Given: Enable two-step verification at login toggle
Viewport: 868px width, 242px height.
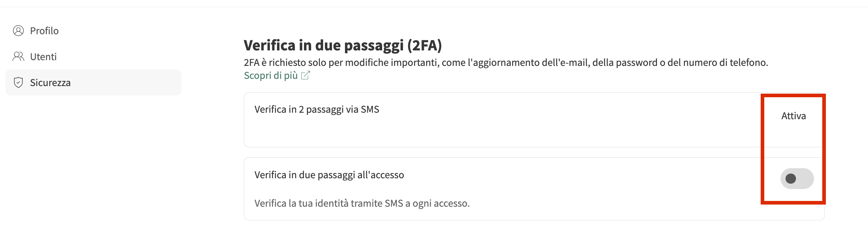Looking at the screenshot, I should pos(797,179).
